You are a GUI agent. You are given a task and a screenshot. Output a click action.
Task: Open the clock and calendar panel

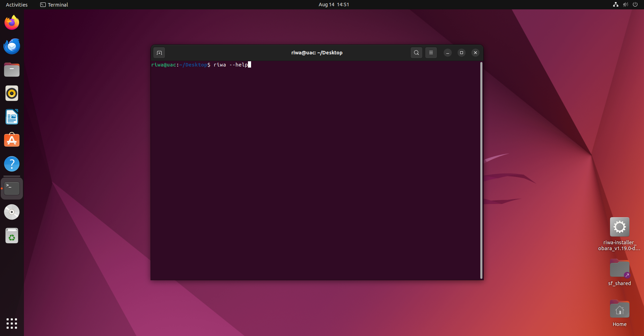[x=334, y=5]
